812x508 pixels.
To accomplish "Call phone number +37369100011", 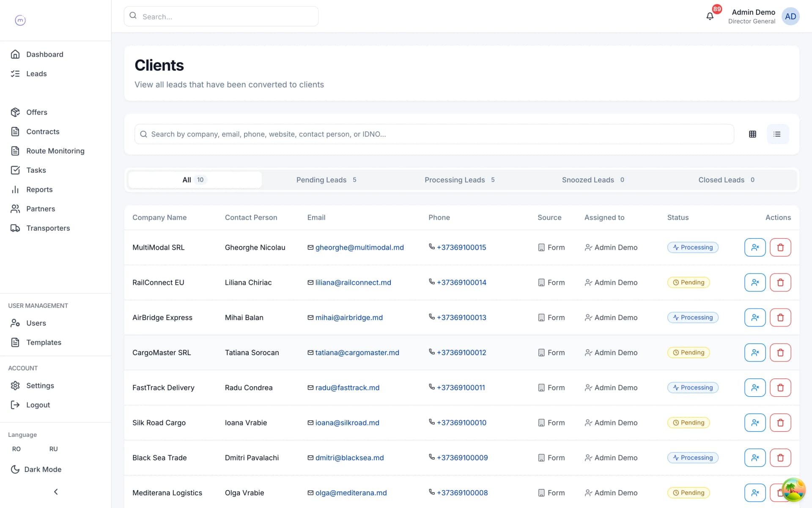I will click(461, 387).
